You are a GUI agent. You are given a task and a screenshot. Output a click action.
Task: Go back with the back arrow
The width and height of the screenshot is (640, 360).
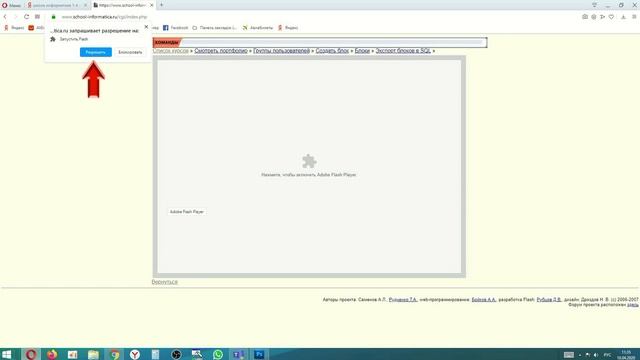tap(5, 17)
